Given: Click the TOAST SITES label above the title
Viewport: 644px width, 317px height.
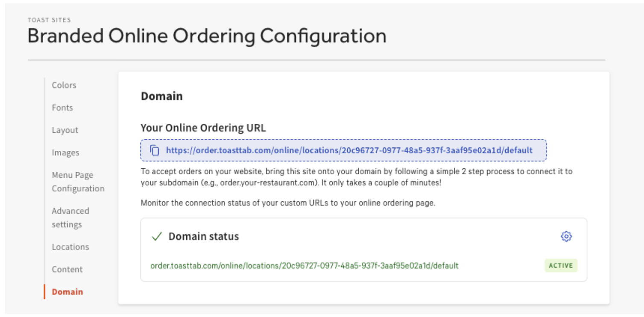Looking at the screenshot, I should pyautogui.click(x=49, y=20).
